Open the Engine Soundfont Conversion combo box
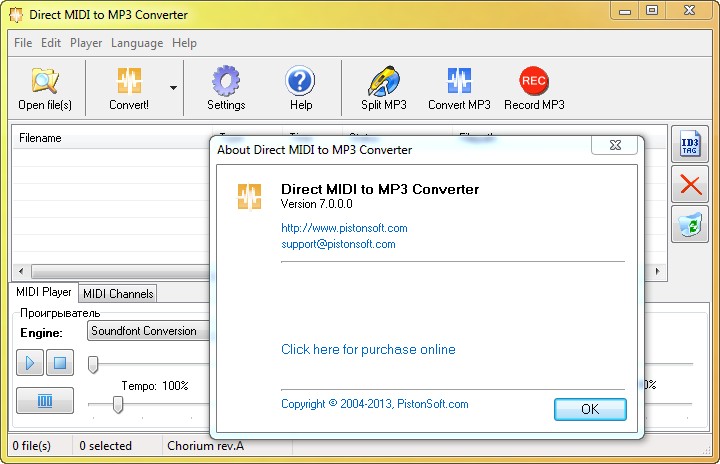Image resolution: width=720 pixels, height=464 pixels. 148,331
